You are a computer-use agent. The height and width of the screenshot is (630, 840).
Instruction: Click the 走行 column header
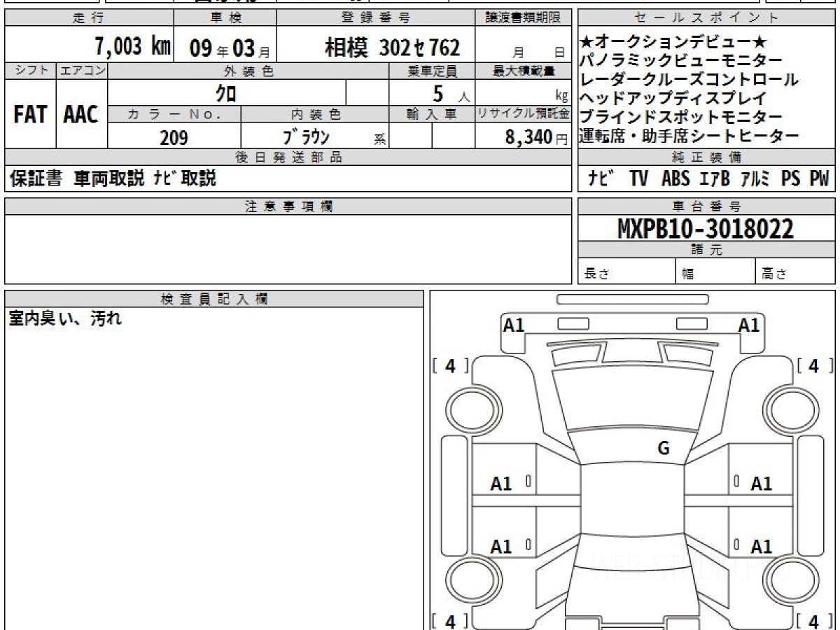coord(89,18)
